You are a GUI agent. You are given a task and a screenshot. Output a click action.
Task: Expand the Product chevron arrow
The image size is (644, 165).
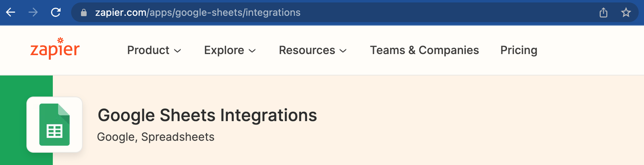pos(178,51)
